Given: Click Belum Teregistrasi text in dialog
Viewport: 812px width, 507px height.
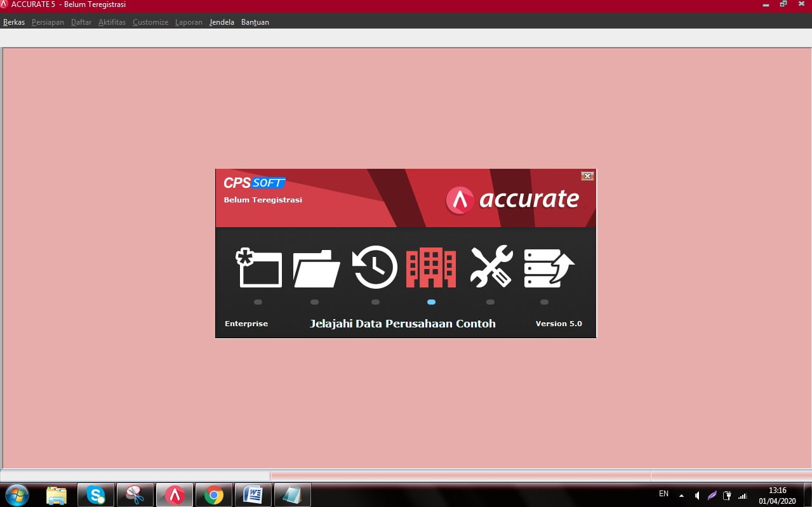Looking at the screenshot, I should tap(263, 200).
